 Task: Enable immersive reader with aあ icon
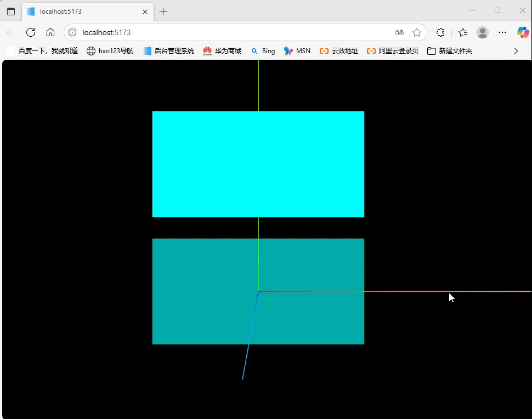tap(399, 32)
